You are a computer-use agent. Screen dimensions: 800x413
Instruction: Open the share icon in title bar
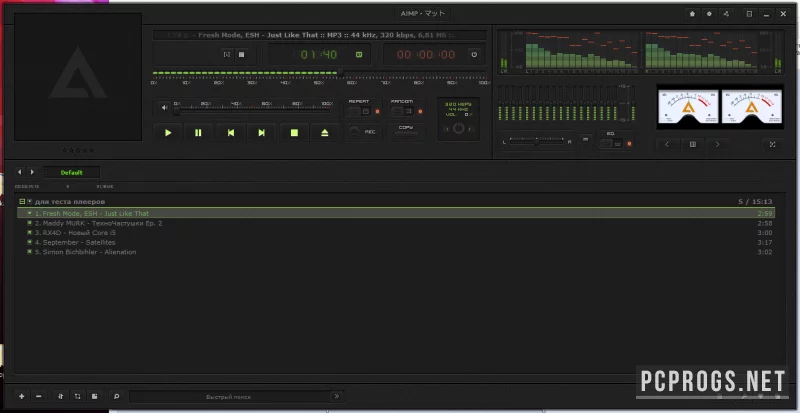pyautogui.click(x=726, y=14)
